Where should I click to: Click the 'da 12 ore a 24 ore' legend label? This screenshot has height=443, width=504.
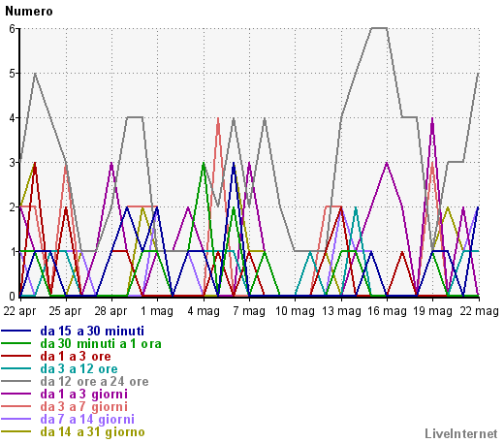[x=94, y=381]
